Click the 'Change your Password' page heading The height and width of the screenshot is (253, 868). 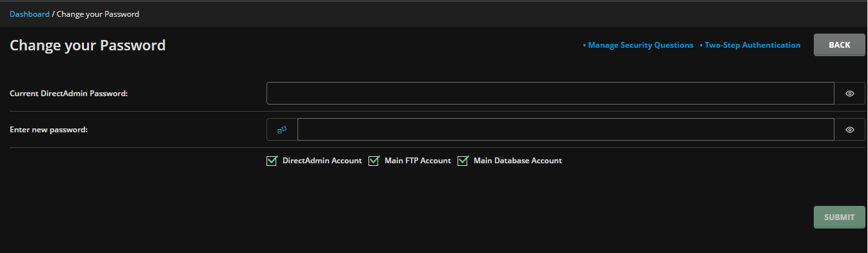pos(88,45)
